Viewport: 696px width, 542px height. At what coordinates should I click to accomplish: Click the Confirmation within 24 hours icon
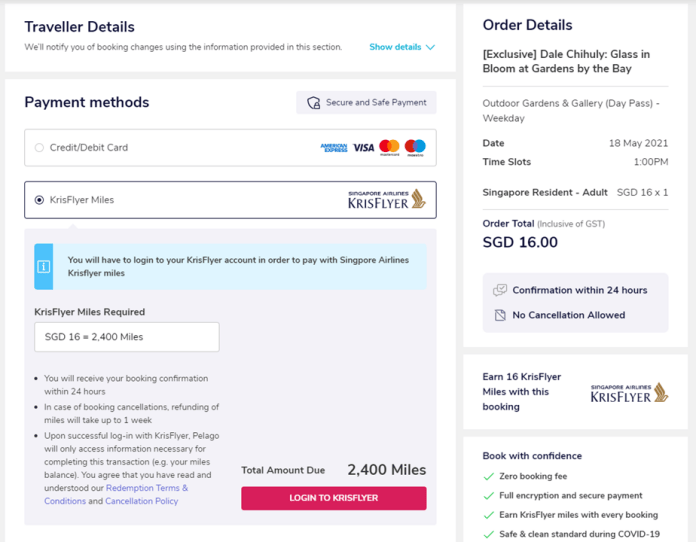coord(500,290)
